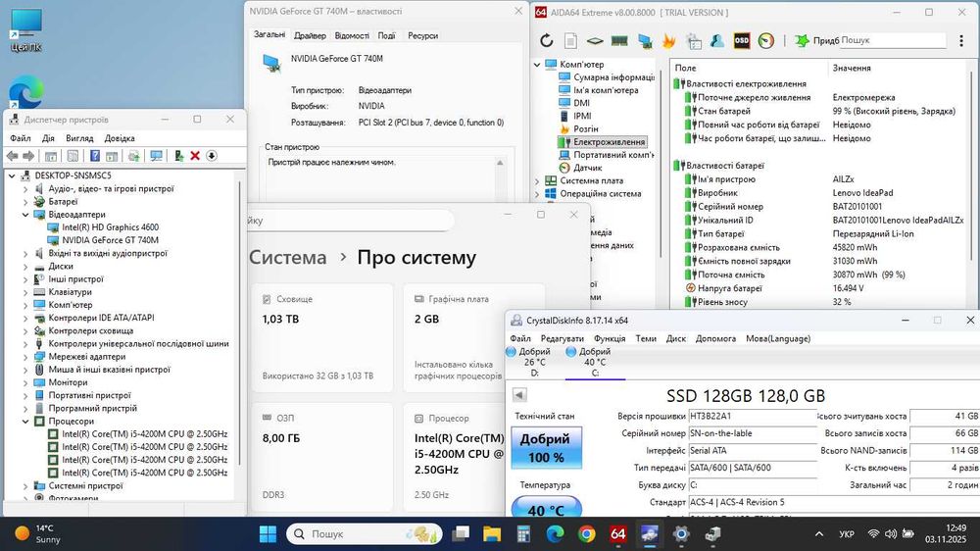Click the Добрий 100 % health status button
Screen dimensions: 980x551
(546, 448)
